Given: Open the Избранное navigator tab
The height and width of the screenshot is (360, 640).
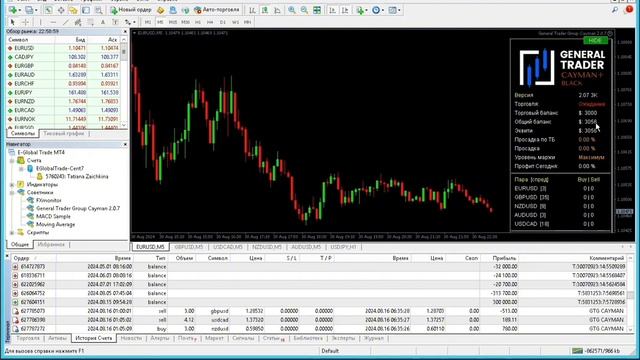Looking at the screenshot, I should coord(51,244).
